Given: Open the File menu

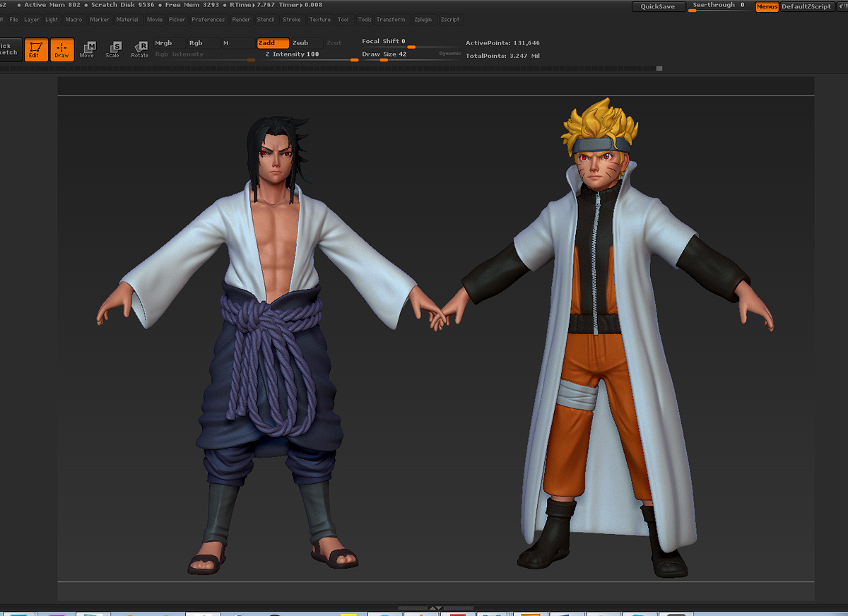Looking at the screenshot, I should 13,20.
